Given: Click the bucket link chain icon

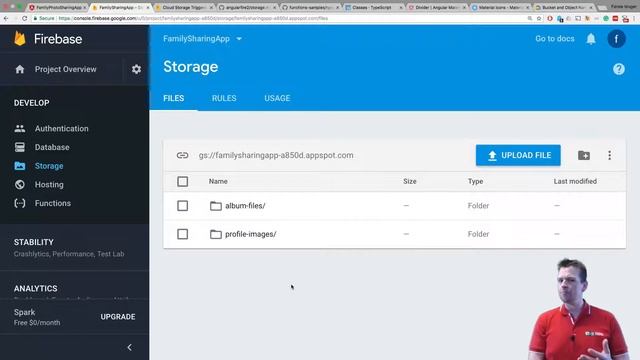Looking at the screenshot, I should (182, 155).
